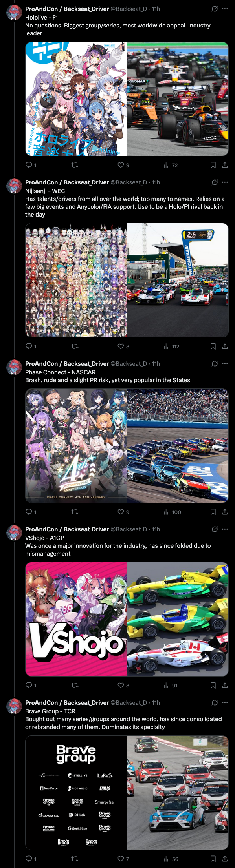Open the @Backseat_D handle on Nijisanji tweet
This screenshot has height=868, width=235.
click(x=129, y=182)
